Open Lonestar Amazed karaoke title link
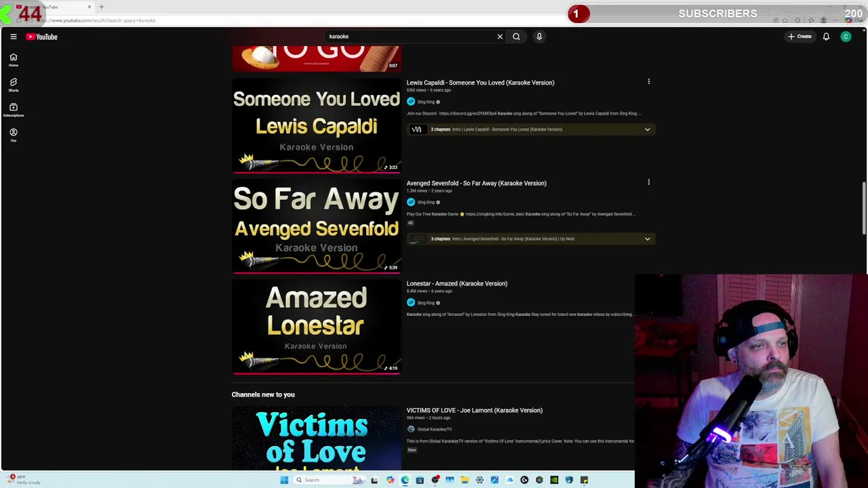This screenshot has width=868, height=488. pyautogui.click(x=456, y=283)
